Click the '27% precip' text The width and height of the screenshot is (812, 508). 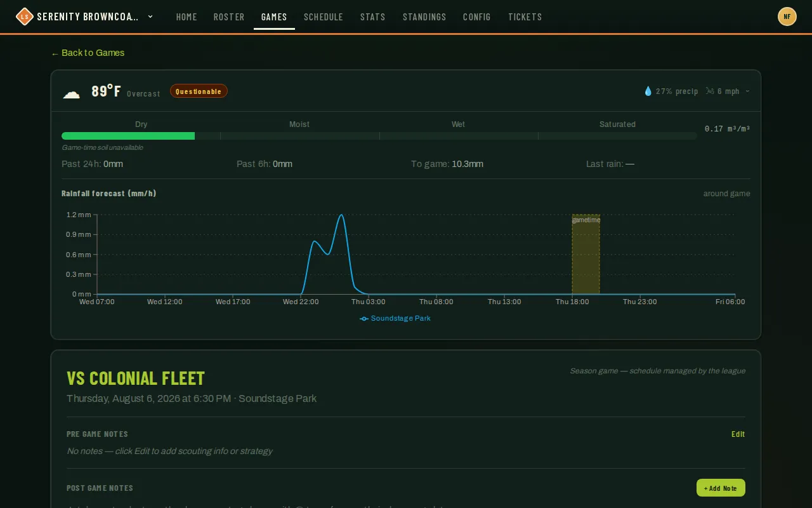pyautogui.click(x=677, y=91)
